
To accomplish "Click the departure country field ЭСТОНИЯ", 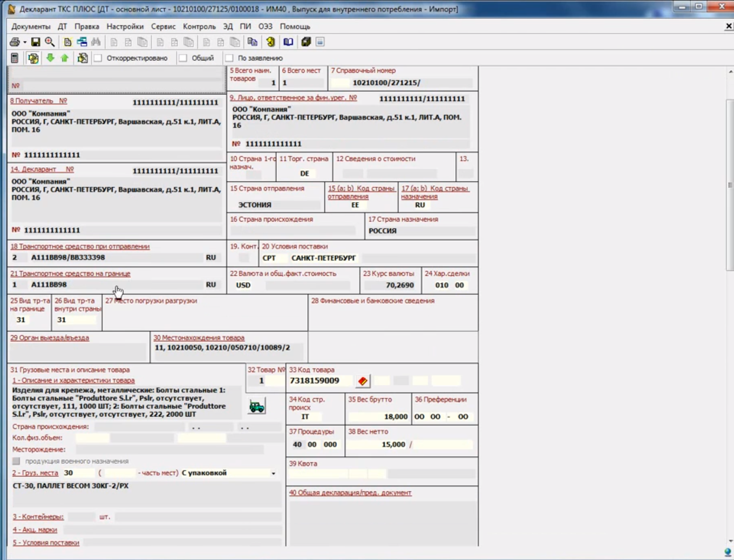I will pos(276,205).
